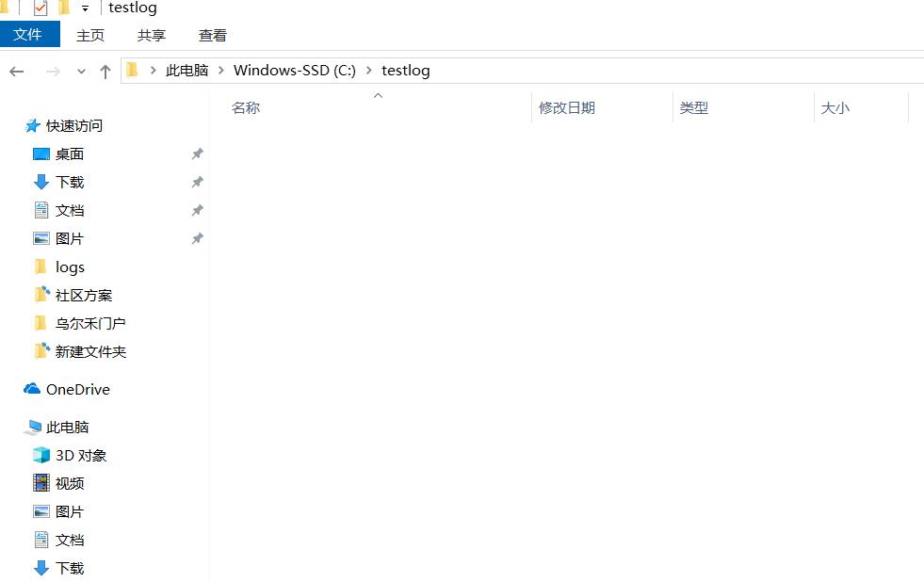The width and height of the screenshot is (924, 582).
Task: Click the blue 桌面 desktop icon
Action: click(41, 154)
